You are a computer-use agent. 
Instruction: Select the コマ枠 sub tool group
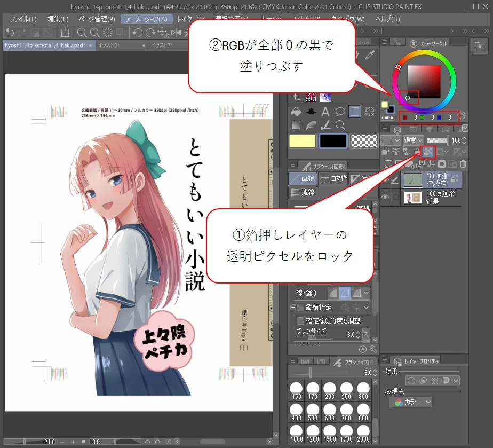click(333, 178)
